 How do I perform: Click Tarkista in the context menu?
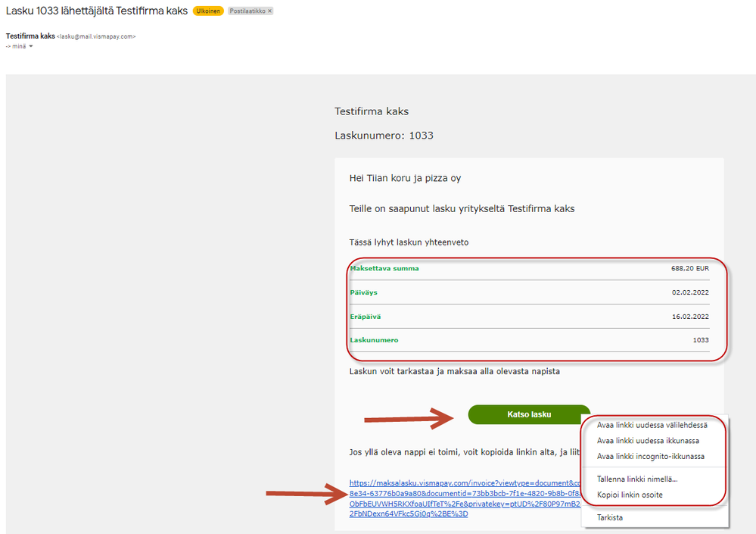click(610, 518)
